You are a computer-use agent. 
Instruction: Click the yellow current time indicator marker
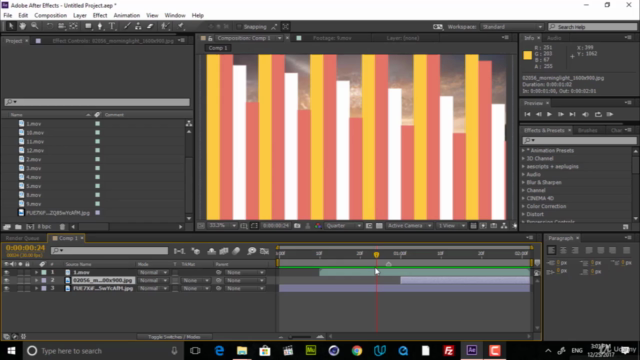376,254
